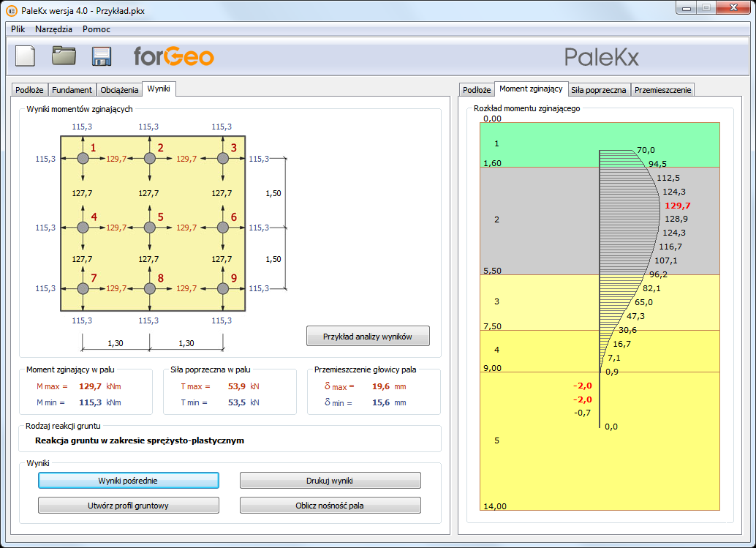756x548 pixels.
Task: Save project with floppy disk icon
Action: [101, 56]
